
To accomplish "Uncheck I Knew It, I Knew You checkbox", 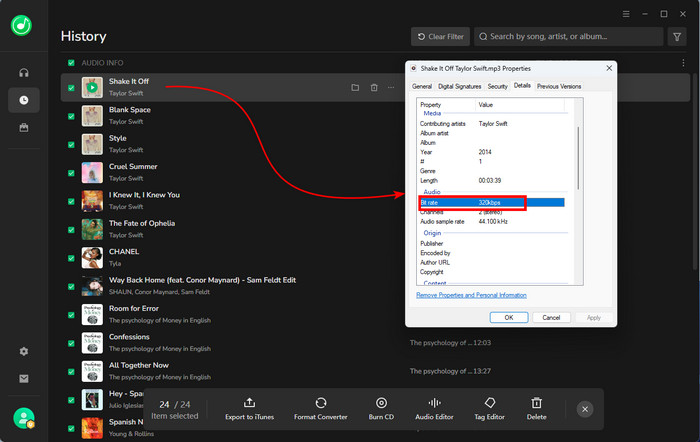I will (71, 201).
